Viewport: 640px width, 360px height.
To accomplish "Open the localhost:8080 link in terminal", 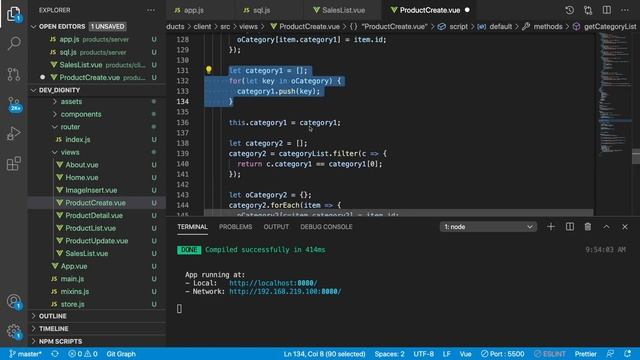I will coord(273,283).
